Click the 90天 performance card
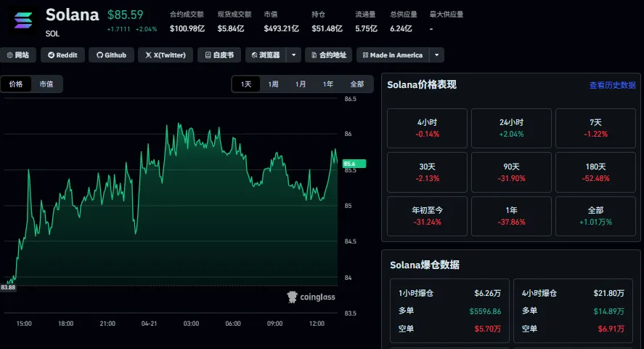 511,172
